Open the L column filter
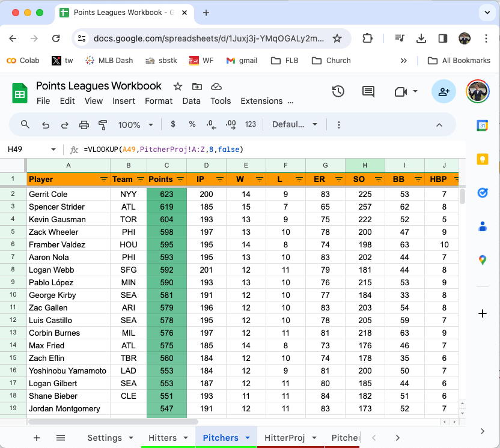The height and width of the screenshot is (448, 500). pyautogui.click(x=299, y=180)
